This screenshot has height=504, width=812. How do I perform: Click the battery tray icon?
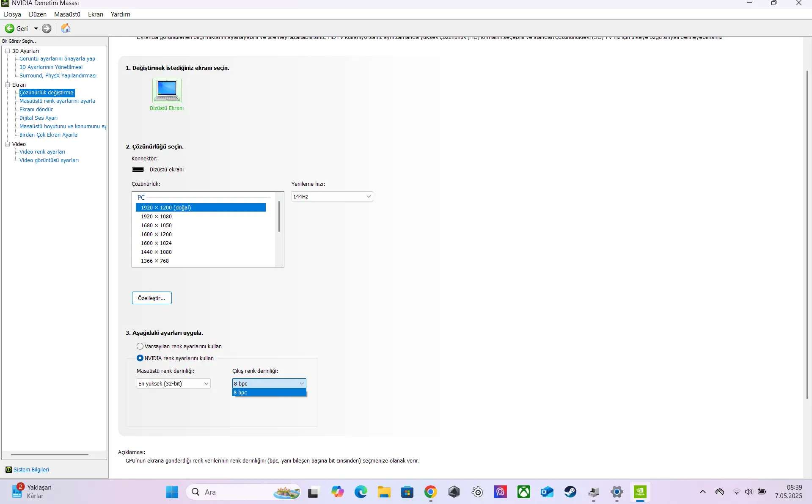(762, 492)
